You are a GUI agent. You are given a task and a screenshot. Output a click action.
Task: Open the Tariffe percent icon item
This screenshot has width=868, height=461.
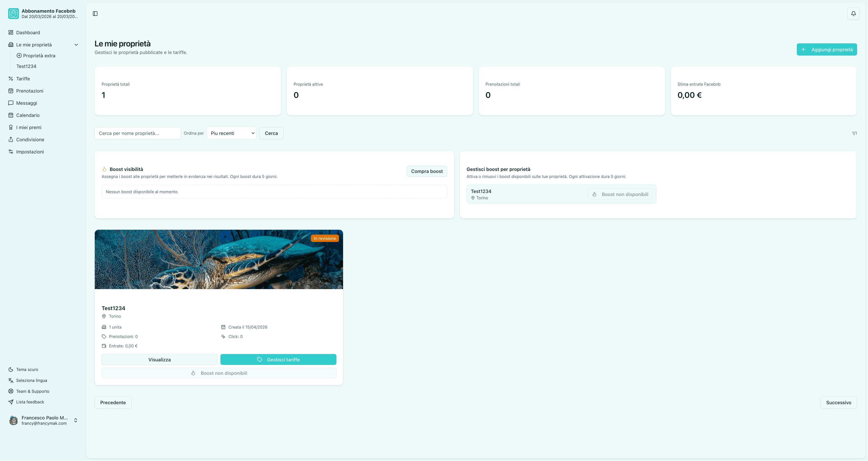[11, 79]
